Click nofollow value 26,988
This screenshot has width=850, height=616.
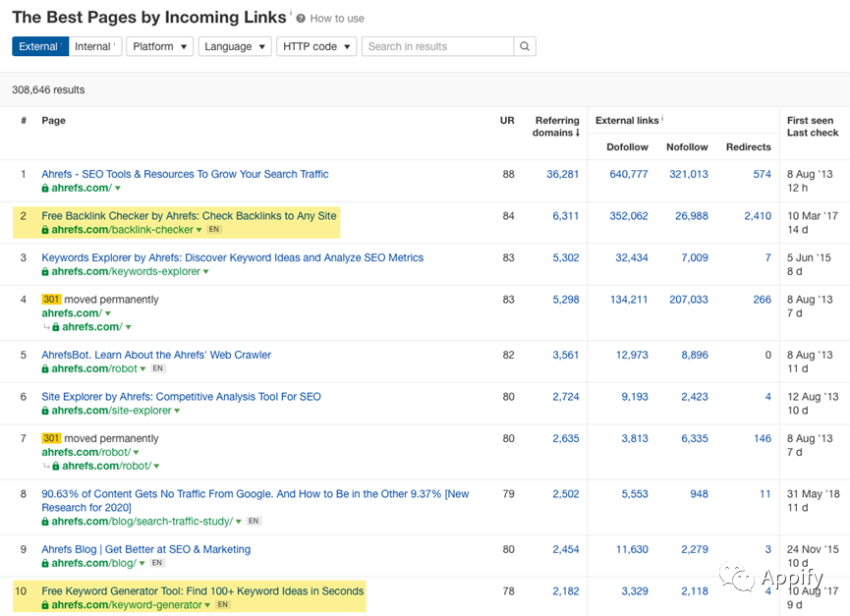[691, 215]
